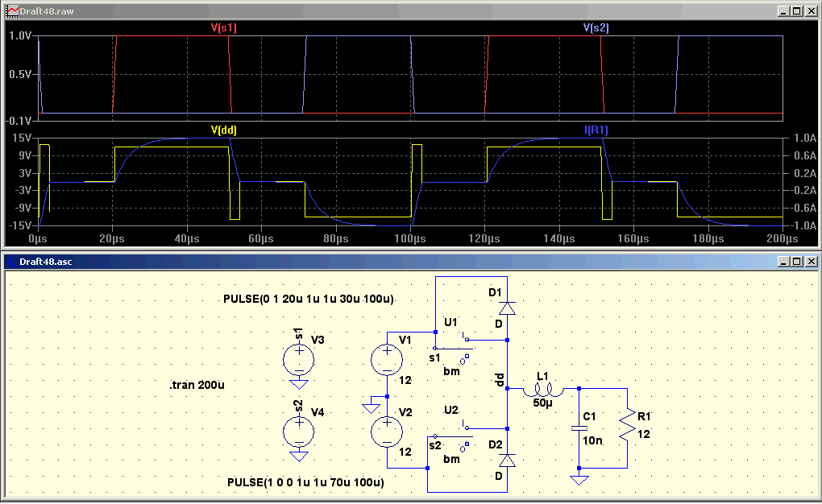Click the Draft48.raw window title bar
Image resolution: width=822 pixels, height=504 pixels.
[411, 10]
